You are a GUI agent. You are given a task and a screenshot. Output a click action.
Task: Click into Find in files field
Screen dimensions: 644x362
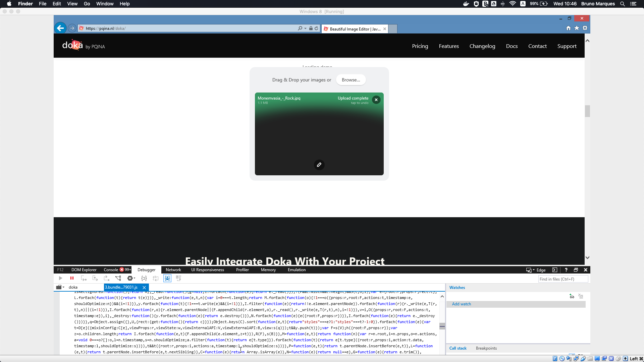[x=563, y=279]
